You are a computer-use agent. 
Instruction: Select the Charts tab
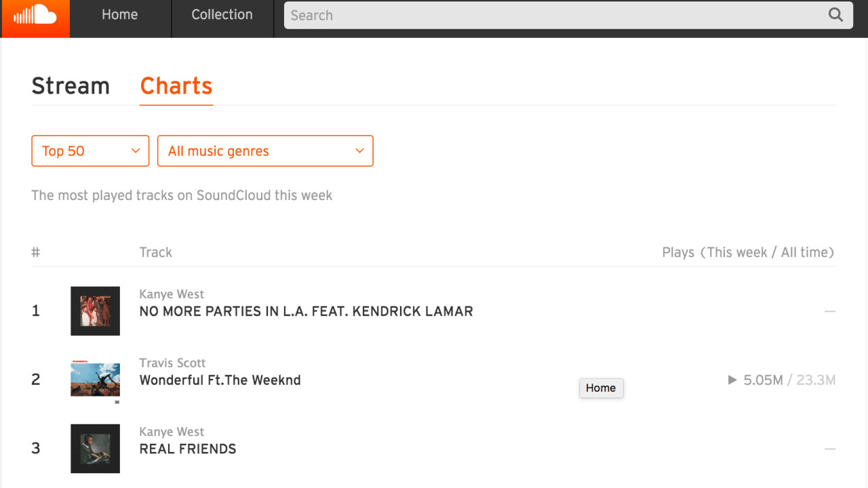pos(176,86)
